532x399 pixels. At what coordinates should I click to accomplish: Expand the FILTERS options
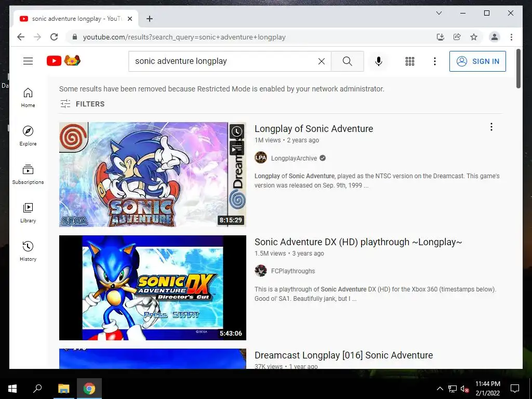pyautogui.click(x=83, y=104)
